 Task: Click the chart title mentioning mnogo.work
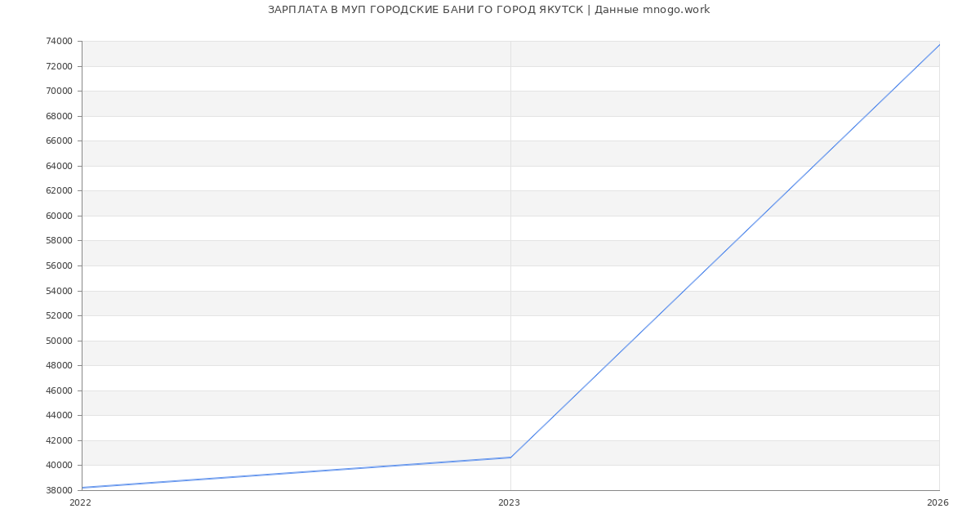pos(488,10)
